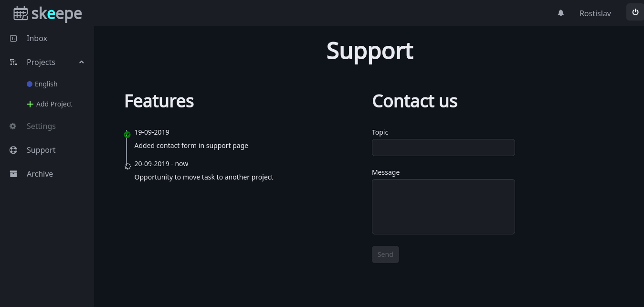Click the Rostislav username
This screenshot has height=307, width=644.
(x=595, y=13)
